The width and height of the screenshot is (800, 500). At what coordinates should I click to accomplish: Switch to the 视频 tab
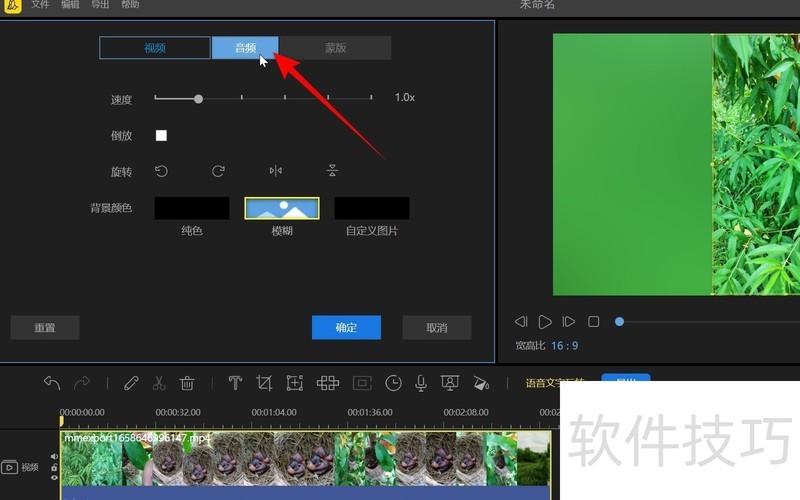155,48
